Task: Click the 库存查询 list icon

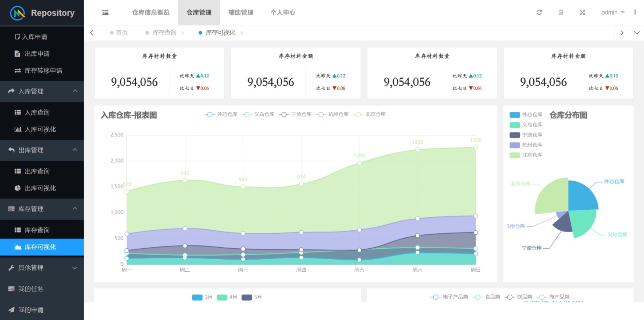Action: pyautogui.click(x=18, y=230)
